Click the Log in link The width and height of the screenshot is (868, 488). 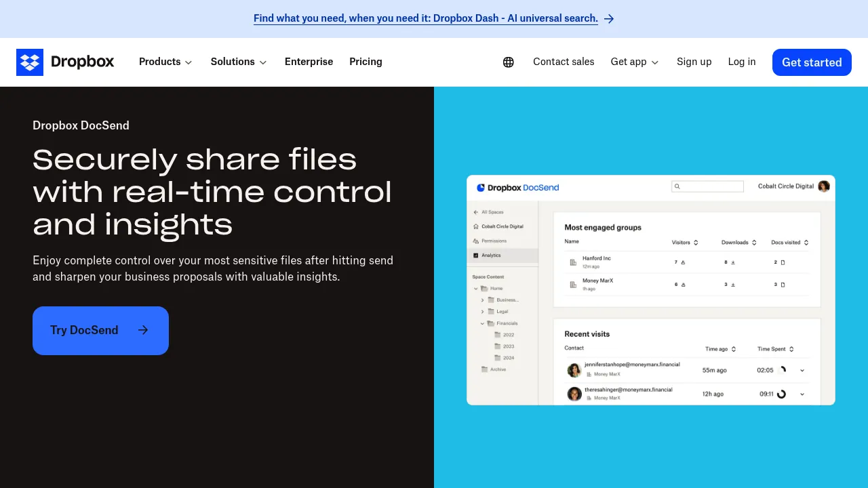pos(742,62)
